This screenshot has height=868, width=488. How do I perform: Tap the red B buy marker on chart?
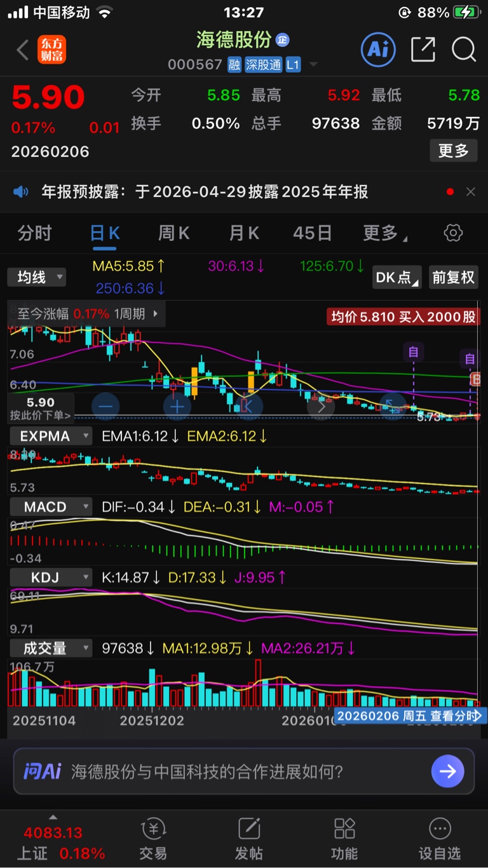(475, 379)
